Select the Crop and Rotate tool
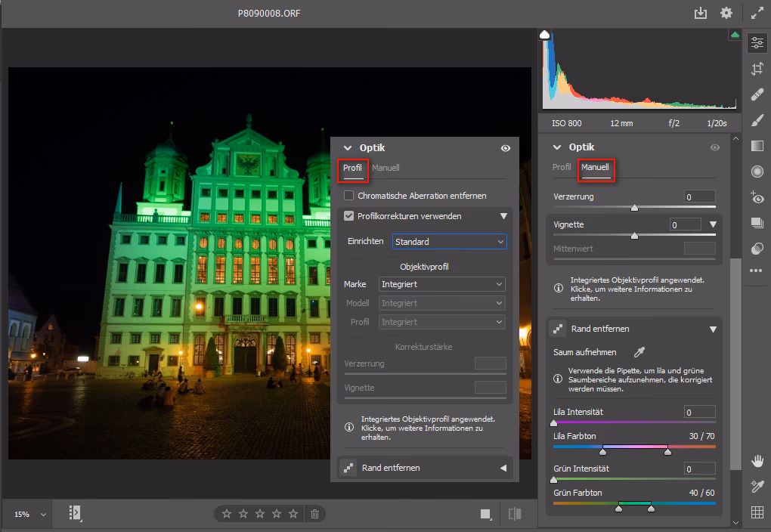 point(757,69)
